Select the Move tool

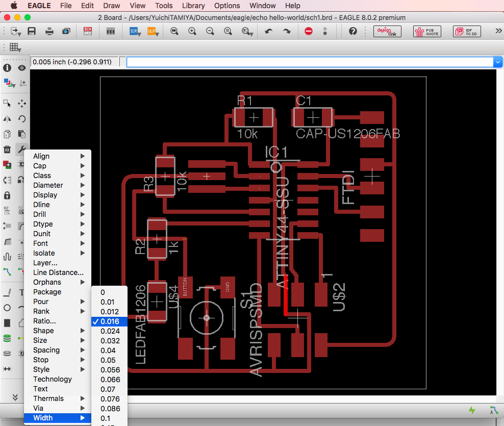[x=22, y=103]
